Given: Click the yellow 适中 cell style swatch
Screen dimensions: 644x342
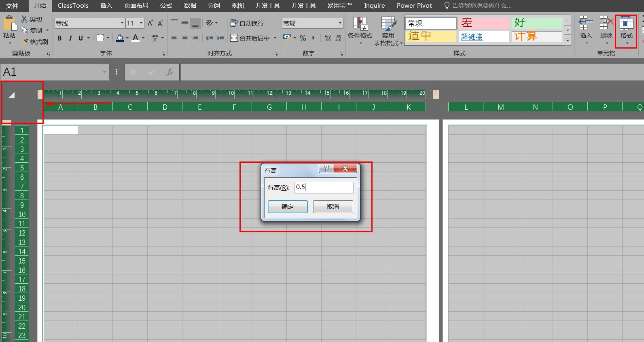Looking at the screenshot, I should (431, 36).
